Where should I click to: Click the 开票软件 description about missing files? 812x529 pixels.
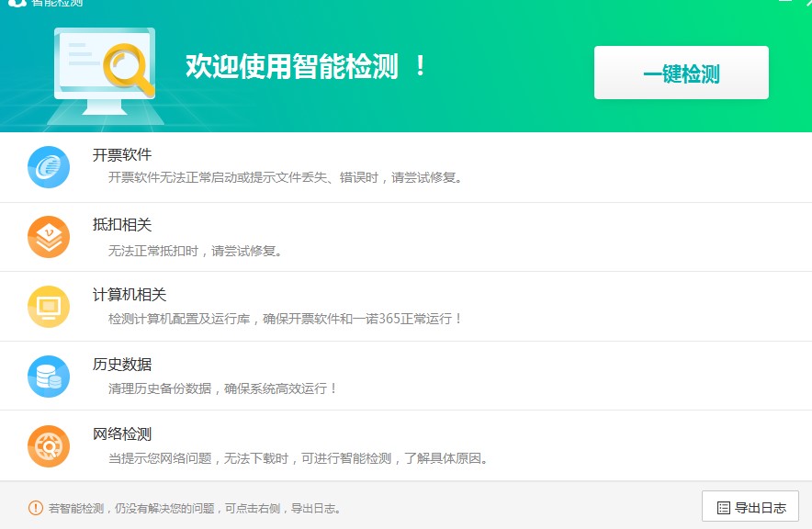coord(286,177)
